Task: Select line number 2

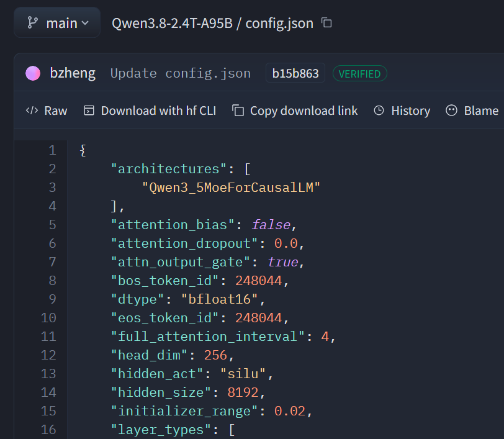Action: 52,169
